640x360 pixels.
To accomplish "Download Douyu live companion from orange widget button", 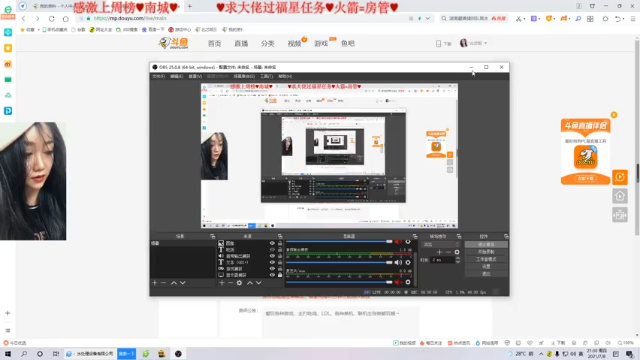I will pos(586,178).
